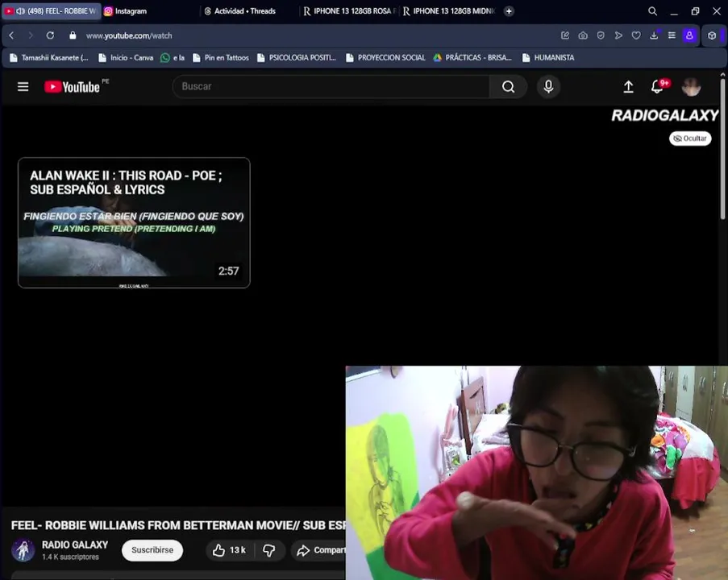Switch to the FEEL- ROBBIE W YouTube tab
Screen dimensions: 728x580
tap(51, 11)
